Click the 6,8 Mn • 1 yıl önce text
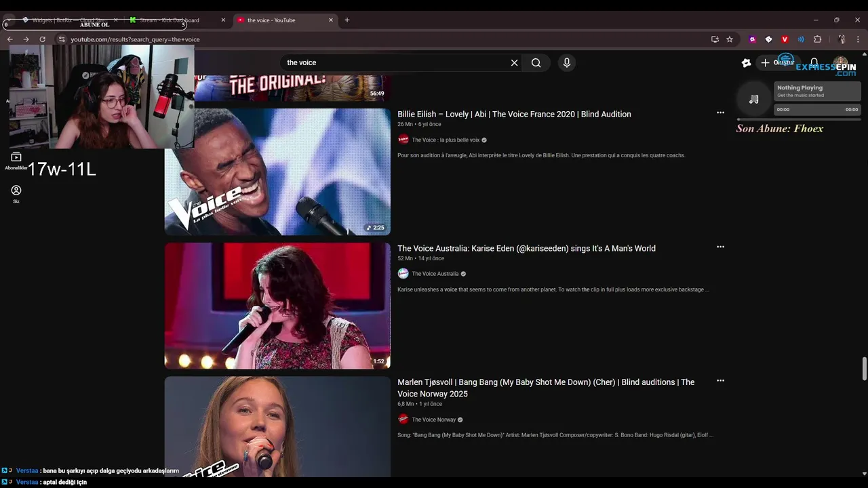Screen dimensions: 868x488 420,404
